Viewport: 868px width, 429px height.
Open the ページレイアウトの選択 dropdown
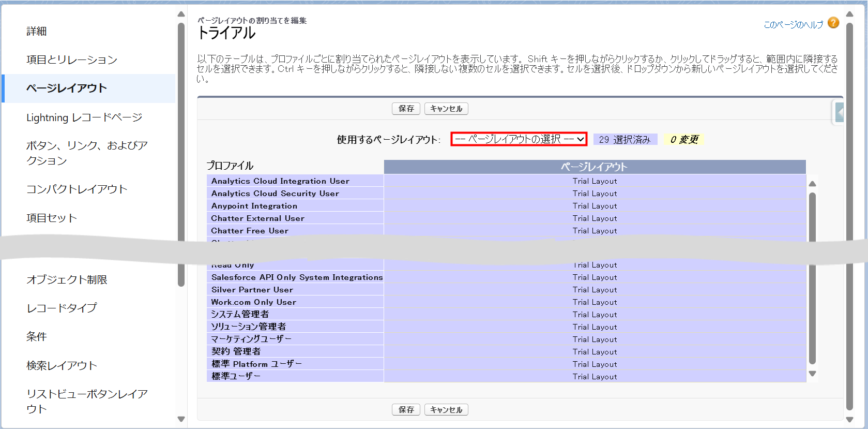pyautogui.click(x=519, y=139)
